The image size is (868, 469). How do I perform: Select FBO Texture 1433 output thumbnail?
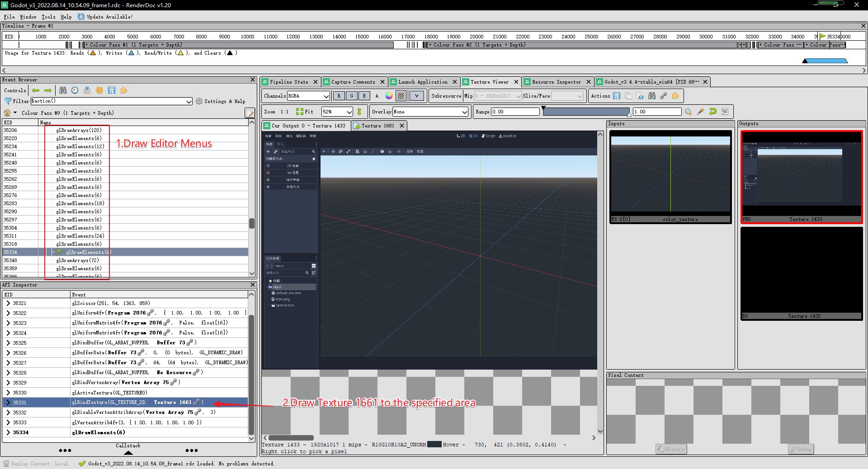coord(802,177)
